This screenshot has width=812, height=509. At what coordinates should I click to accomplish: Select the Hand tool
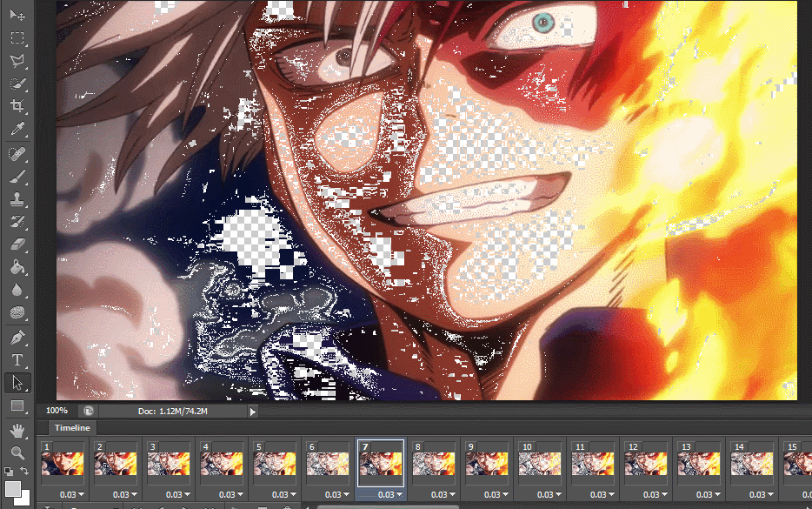click(17, 430)
